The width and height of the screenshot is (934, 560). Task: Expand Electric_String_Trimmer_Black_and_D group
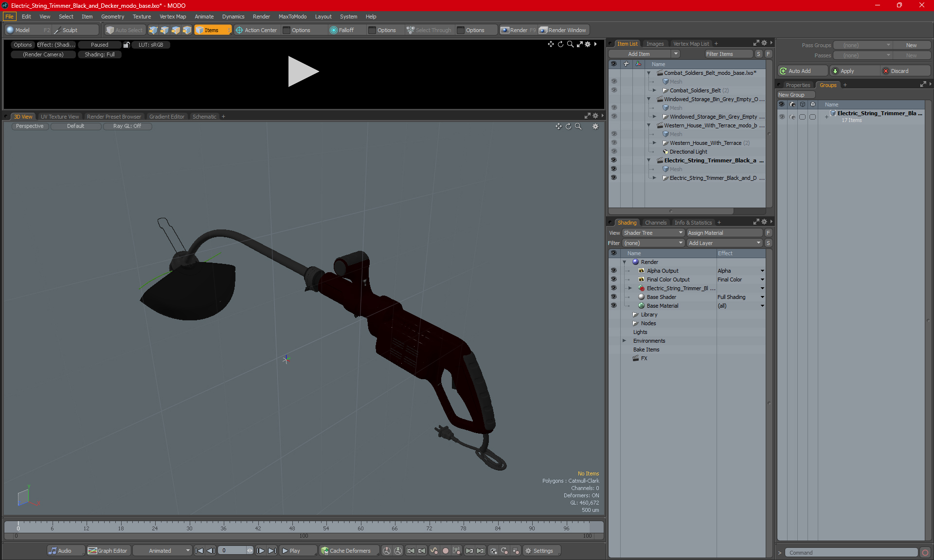654,178
